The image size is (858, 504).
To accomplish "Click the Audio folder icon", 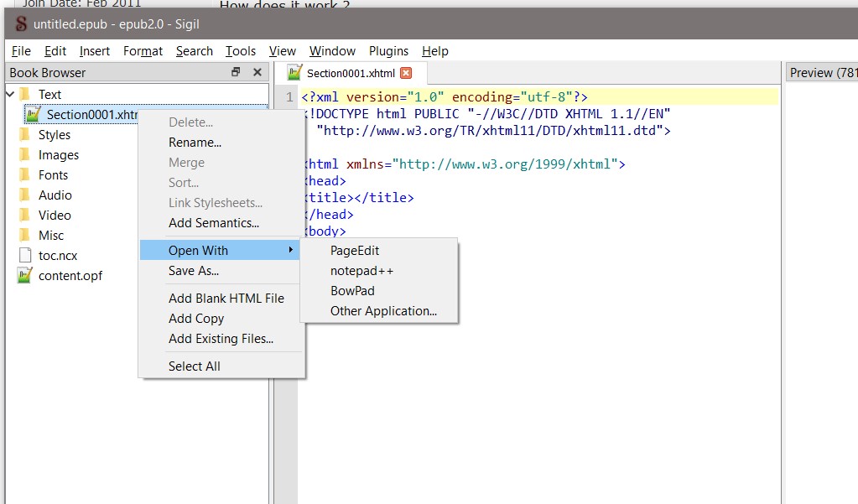I will tap(24, 195).
